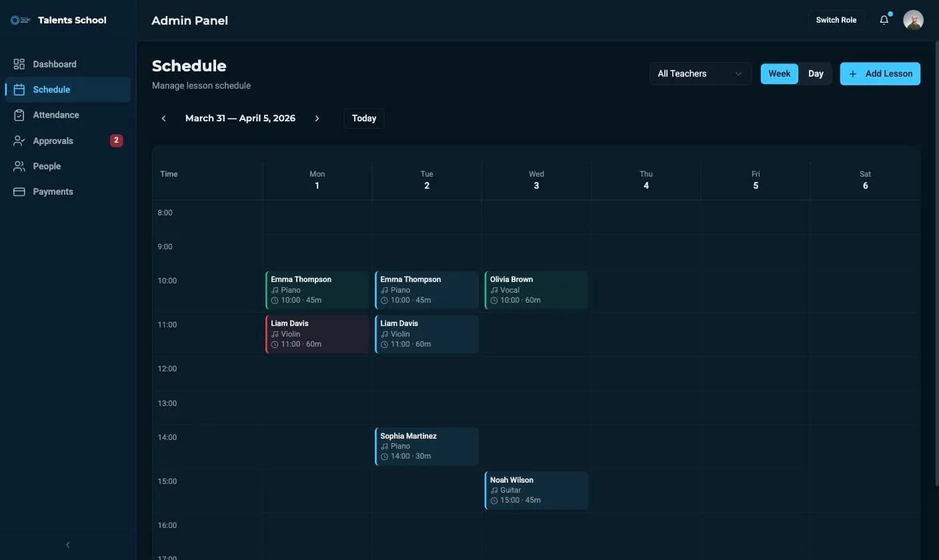
Task: Click the plus icon on Add Lesson
Action: click(x=852, y=74)
